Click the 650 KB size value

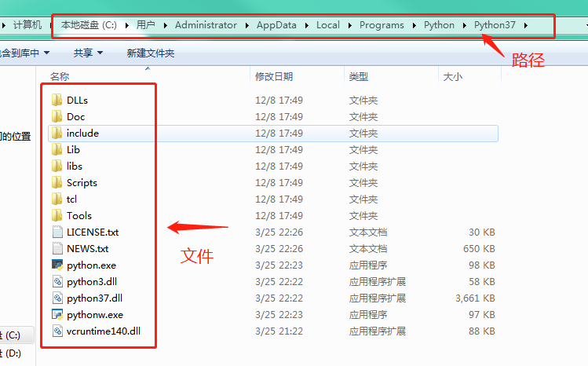(x=479, y=249)
